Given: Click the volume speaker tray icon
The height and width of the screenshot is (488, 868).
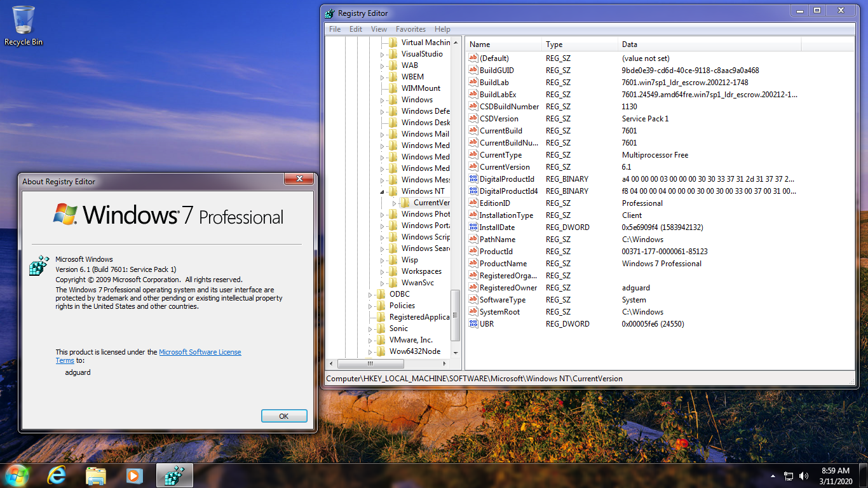Looking at the screenshot, I should click(804, 475).
